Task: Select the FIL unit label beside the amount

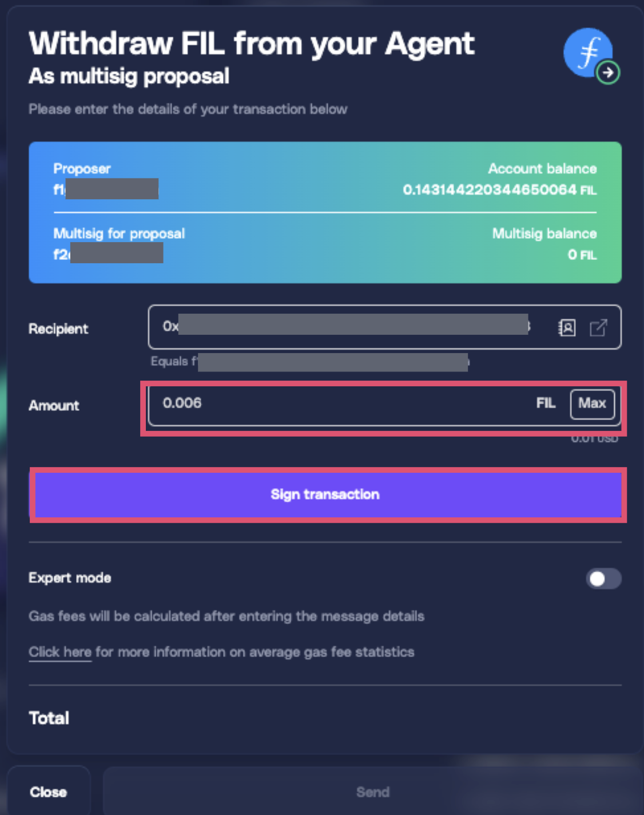Action: (x=546, y=403)
